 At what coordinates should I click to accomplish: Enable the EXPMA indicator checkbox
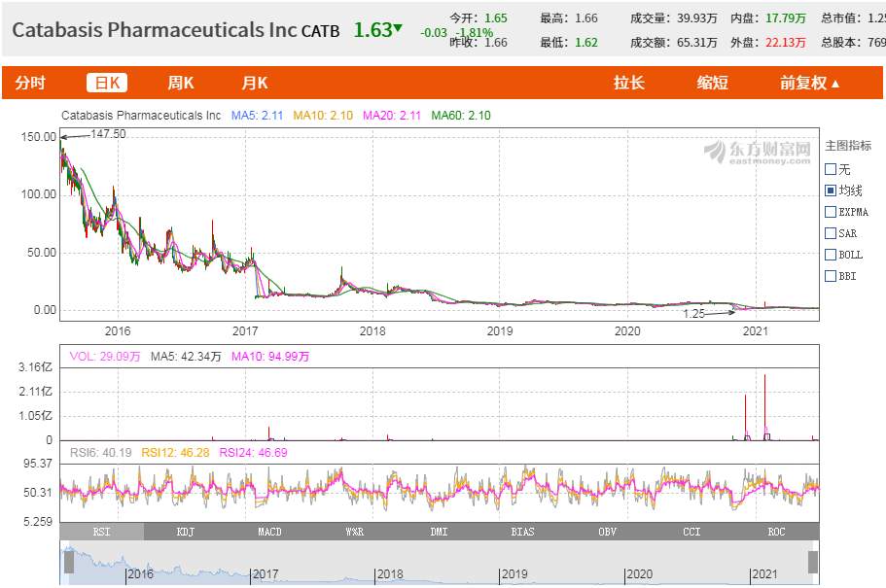point(831,212)
